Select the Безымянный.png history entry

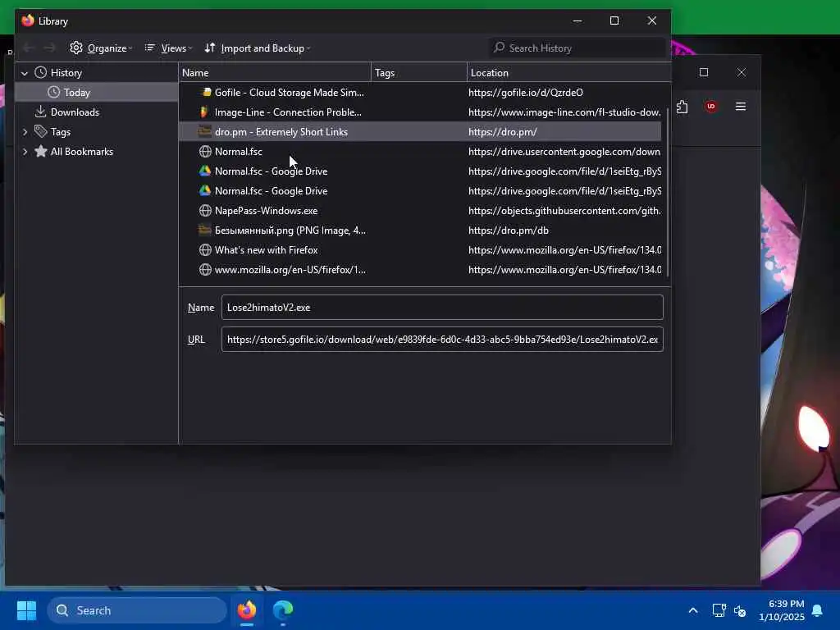point(420,231)
